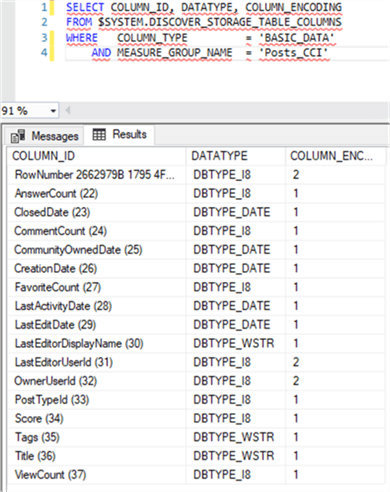Click encoding value 2 in RowNumber row
This screenshot has height=492, width=390.
tap(296, 175)
